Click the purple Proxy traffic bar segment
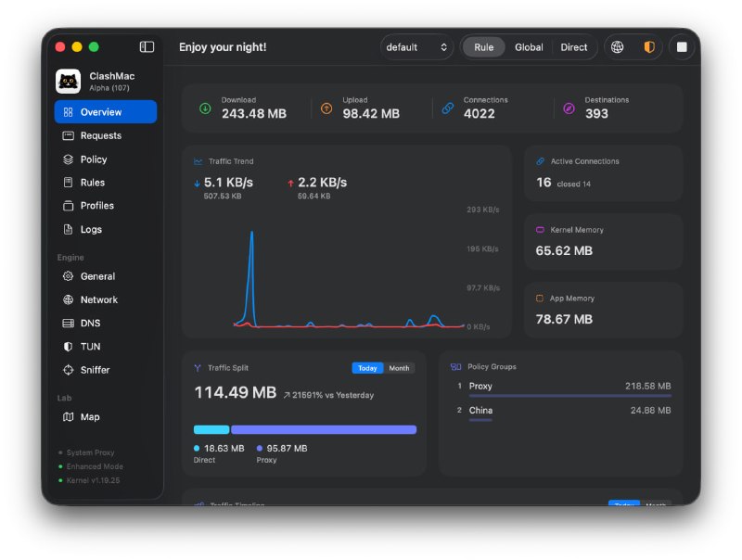This screenshot has height=560, width=742. pos(324,429)
